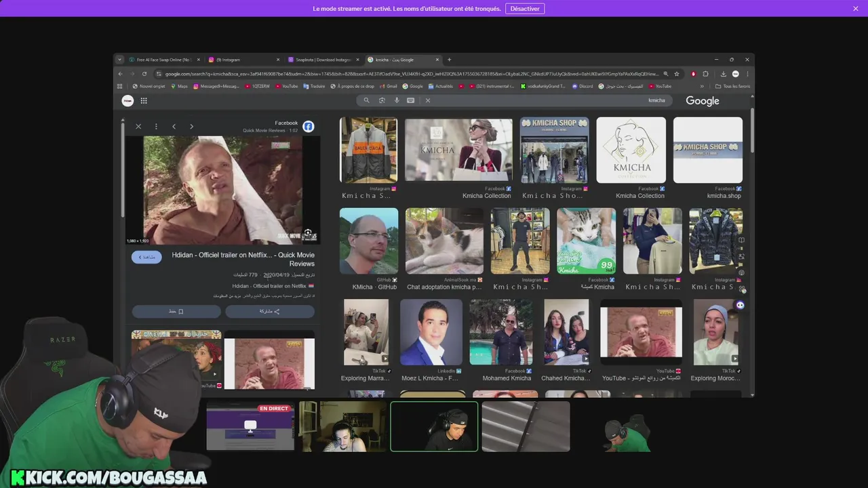
Task: Reload the page with the refresh icon
Action: coord(145,74)
